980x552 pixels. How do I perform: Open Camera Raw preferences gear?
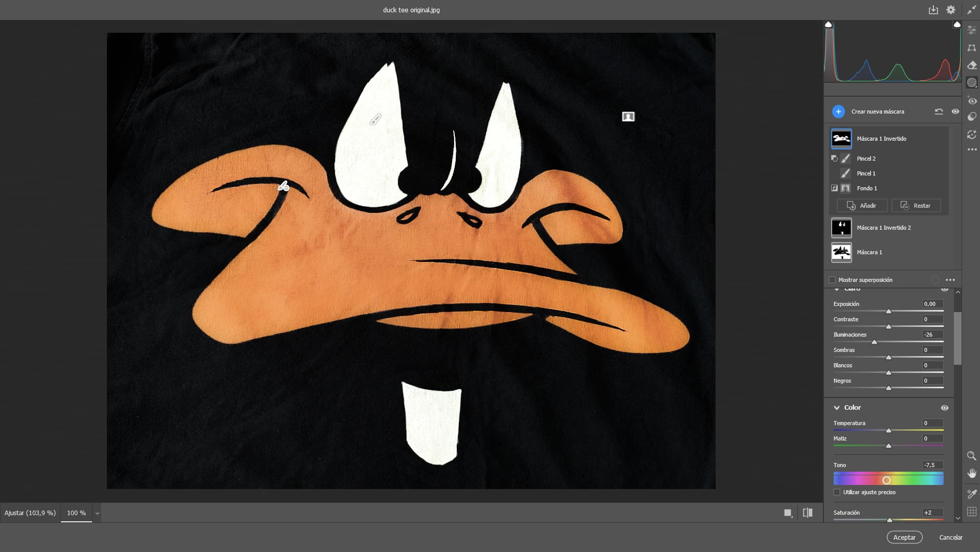[951, 10]
